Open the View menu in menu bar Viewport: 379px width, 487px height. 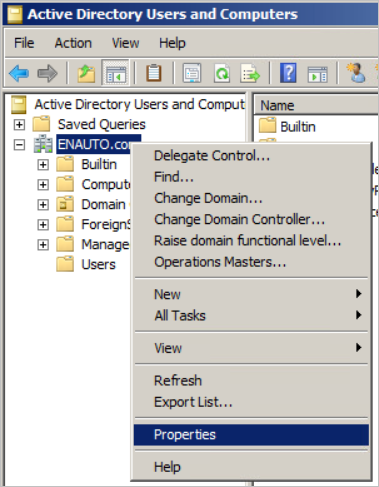(x=125, y=43)
